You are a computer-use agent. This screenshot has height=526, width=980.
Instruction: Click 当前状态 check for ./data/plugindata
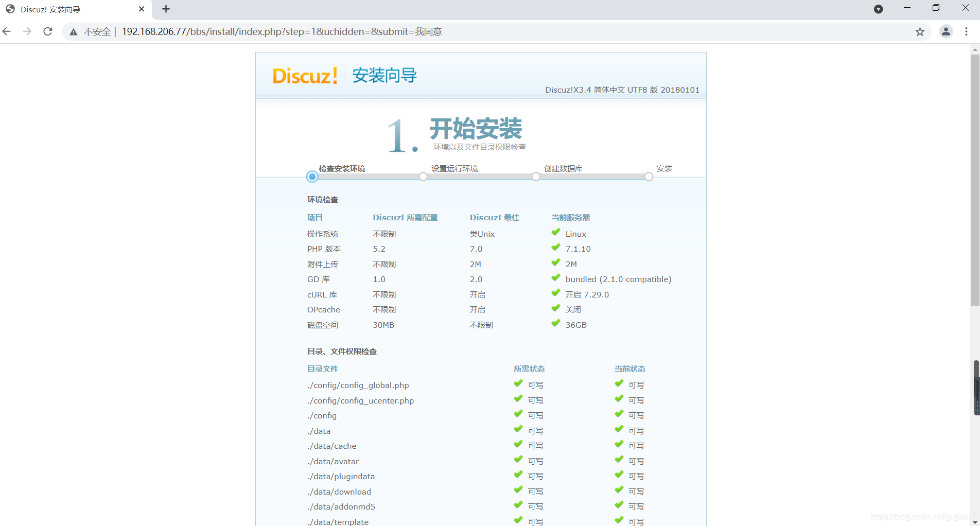coord(619,475)
